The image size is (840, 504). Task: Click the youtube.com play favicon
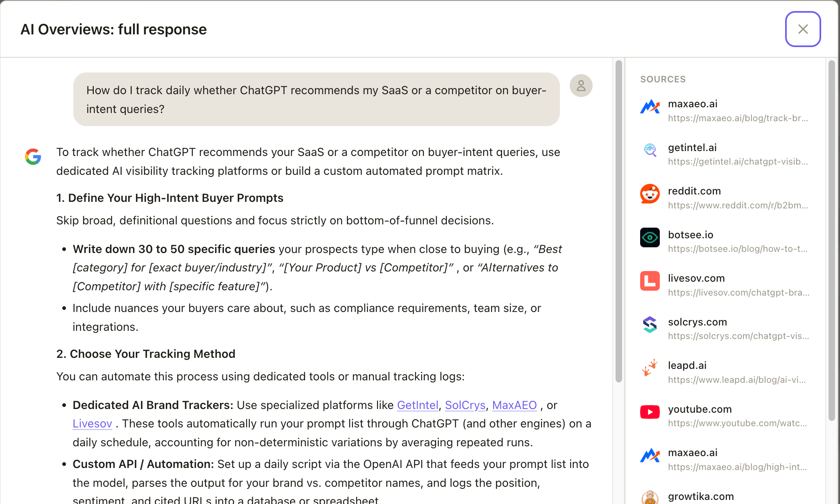coord(650,412)
